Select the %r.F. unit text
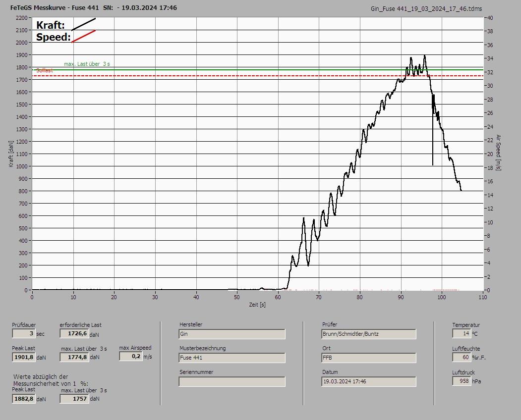This screenshot has height=420, width=521. pos(478,358)
